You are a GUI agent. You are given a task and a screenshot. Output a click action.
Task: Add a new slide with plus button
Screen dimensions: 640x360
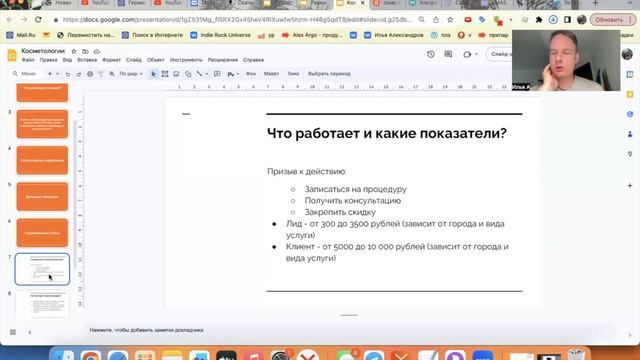tap(50, 74)
